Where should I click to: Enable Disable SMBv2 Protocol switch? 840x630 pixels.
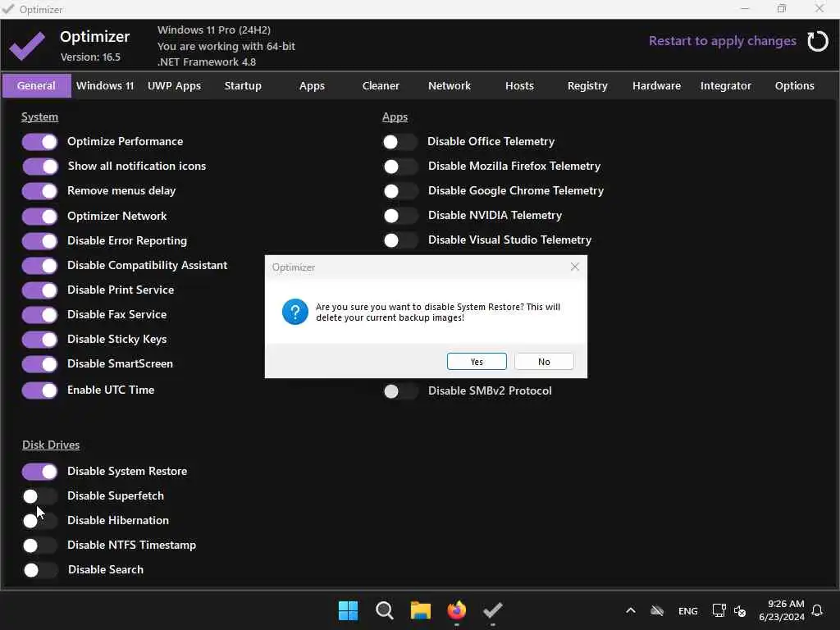pos(400,391)
